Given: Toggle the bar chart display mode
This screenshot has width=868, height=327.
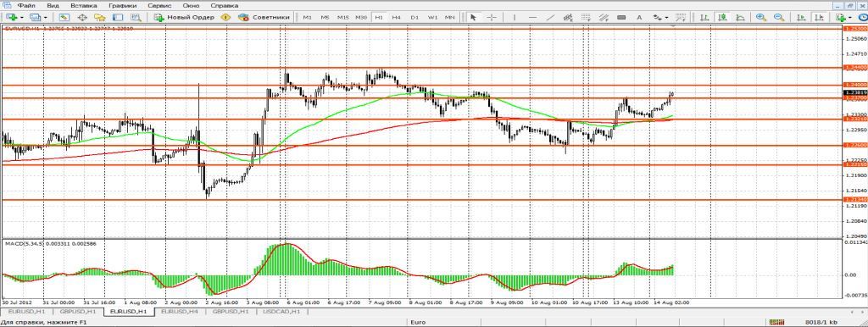Looking at the screenshot, I should 705,17.
